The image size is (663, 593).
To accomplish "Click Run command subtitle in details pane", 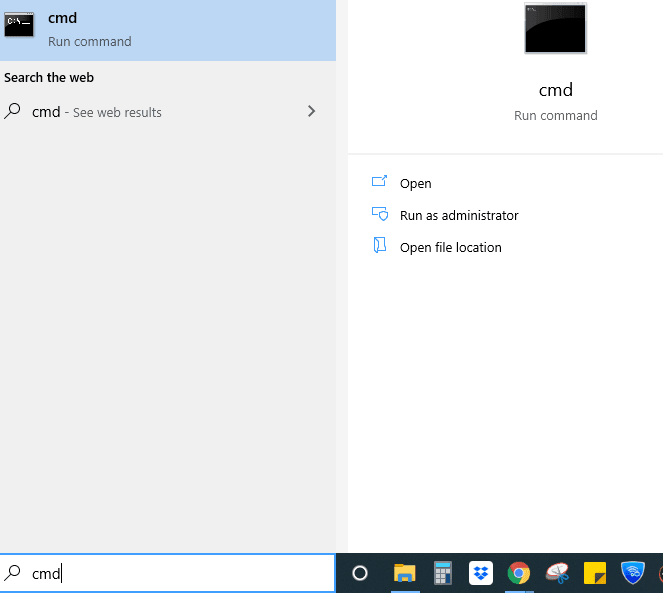I will coord(556,115).
